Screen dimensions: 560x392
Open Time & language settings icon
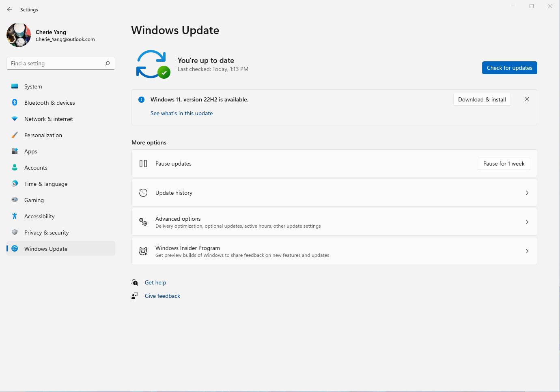point(15,184)
